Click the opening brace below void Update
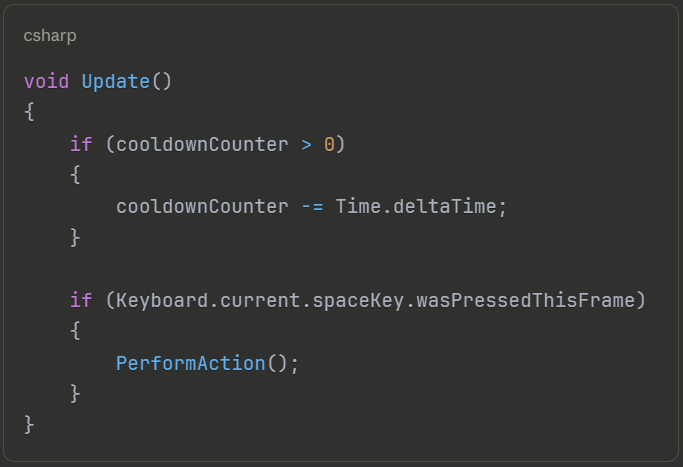The width and height of the screenshot is (683, 467). click(29, 112)
